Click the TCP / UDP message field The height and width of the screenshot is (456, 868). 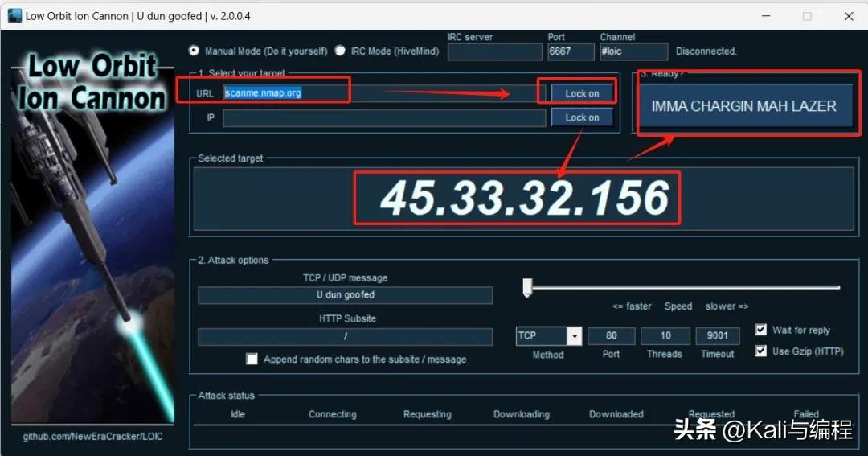coord(345,295)
